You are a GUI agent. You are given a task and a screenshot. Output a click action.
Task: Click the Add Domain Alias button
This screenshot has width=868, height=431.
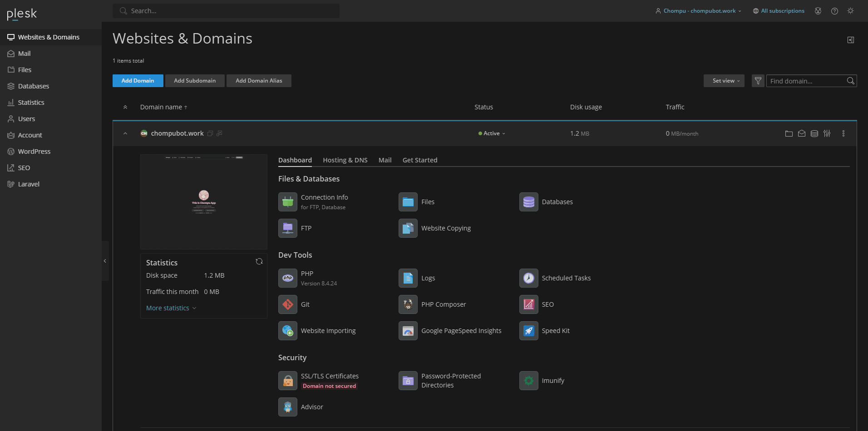pyautogui.click(x=259, y=81)
